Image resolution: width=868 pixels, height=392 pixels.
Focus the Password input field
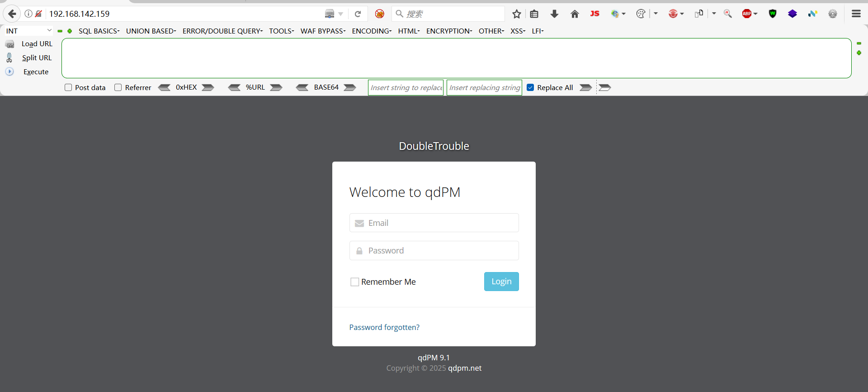434,250
